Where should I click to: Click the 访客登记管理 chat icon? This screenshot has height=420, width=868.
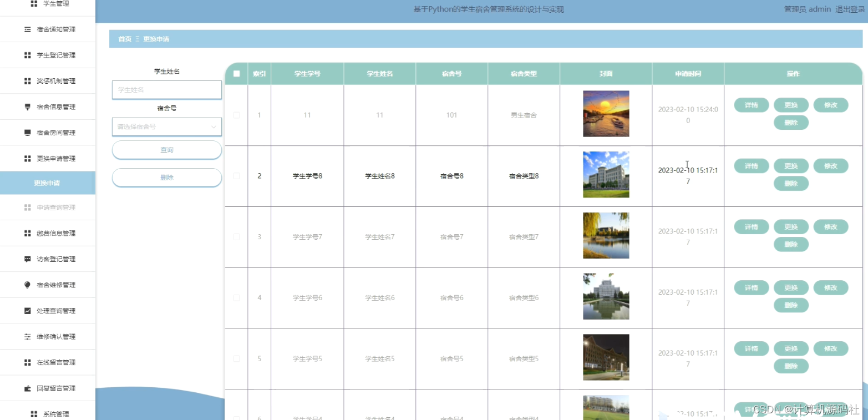click(28, 259)
